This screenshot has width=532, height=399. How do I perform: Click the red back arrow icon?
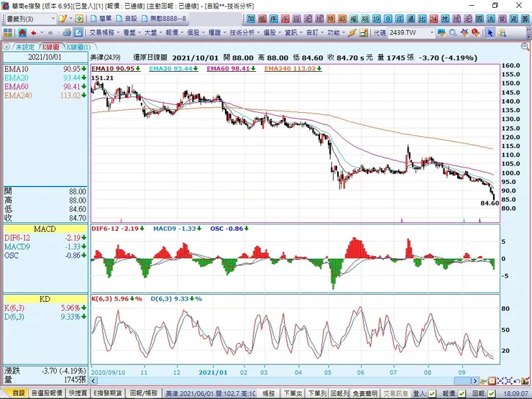point(34,33)
